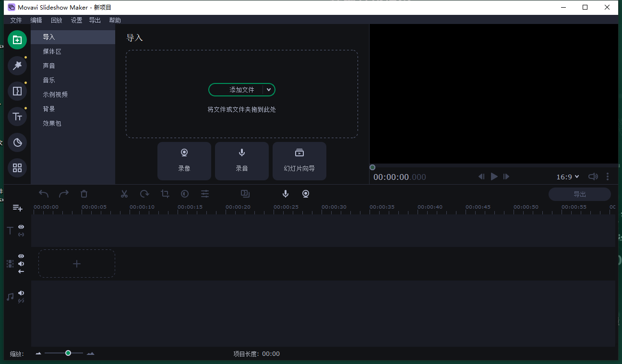Open the Import files sidebar icon
The width and height of the screenshot is (622, 364).
[x=17, y=40]
